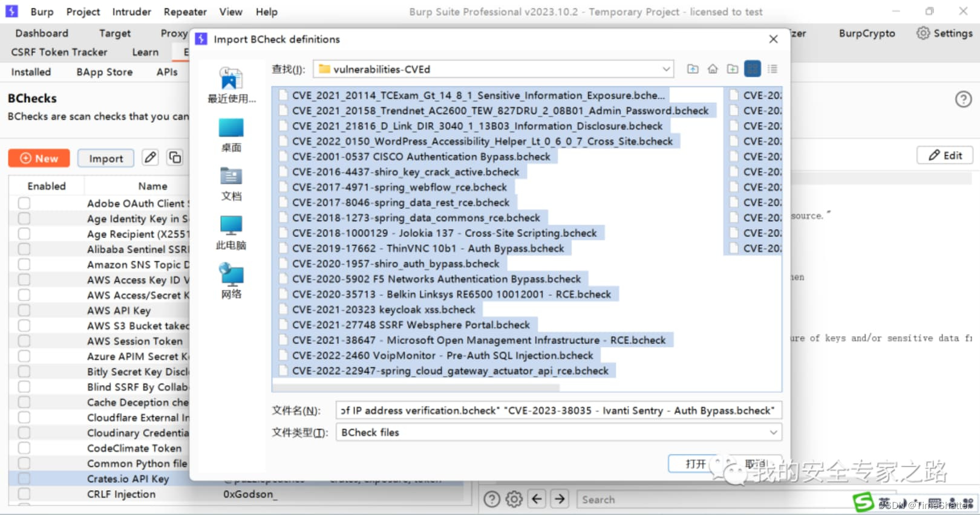Image resolution: width=980 pixels, height=515 pixels.
Task: Open the BApp Store sub-tab
Action: [x=104, y=72]
